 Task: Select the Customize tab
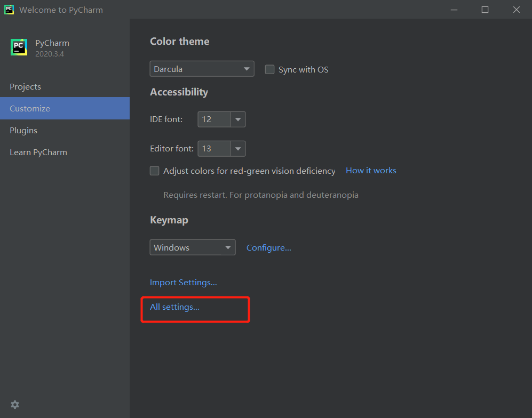[30, 108]
